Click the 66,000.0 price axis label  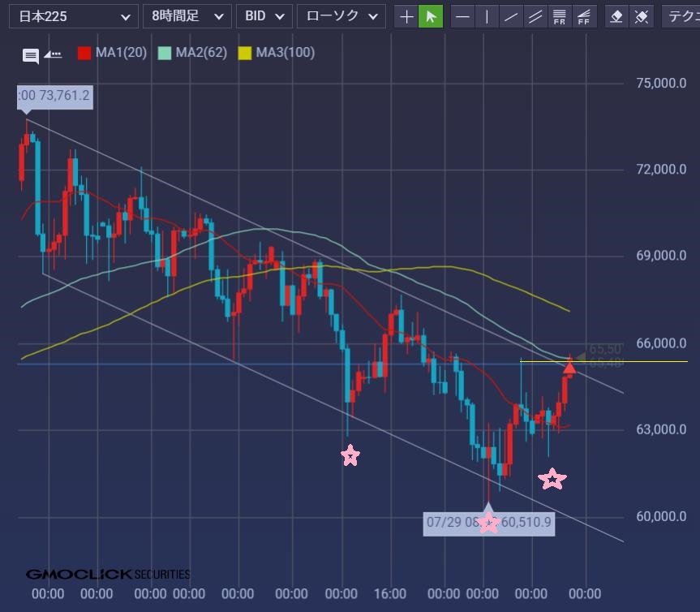click(x=661, y=343)
